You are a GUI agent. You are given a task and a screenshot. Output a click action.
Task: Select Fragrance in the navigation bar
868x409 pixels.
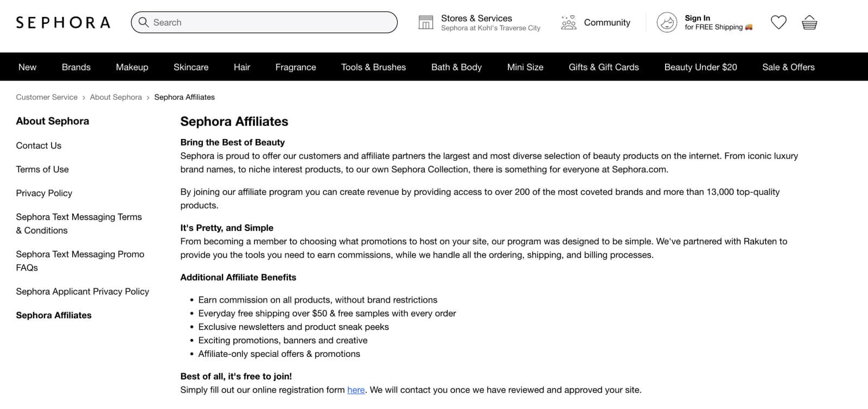(296, 67)
